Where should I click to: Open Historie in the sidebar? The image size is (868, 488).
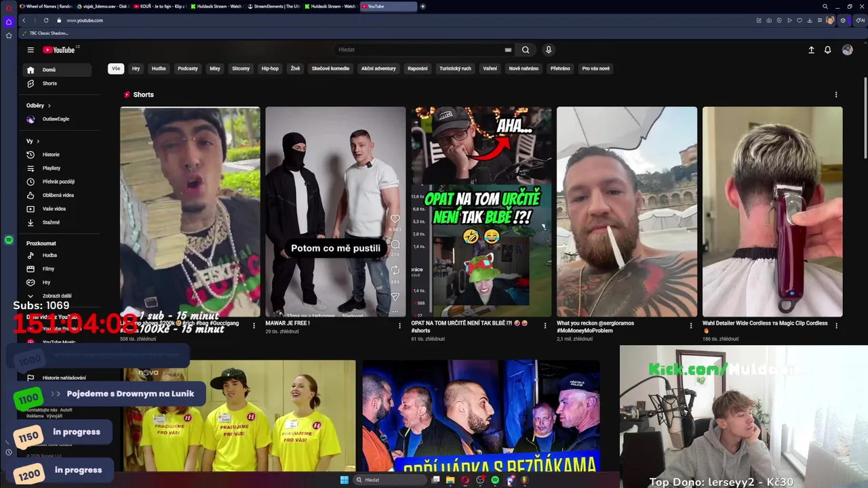coord(56,155)
